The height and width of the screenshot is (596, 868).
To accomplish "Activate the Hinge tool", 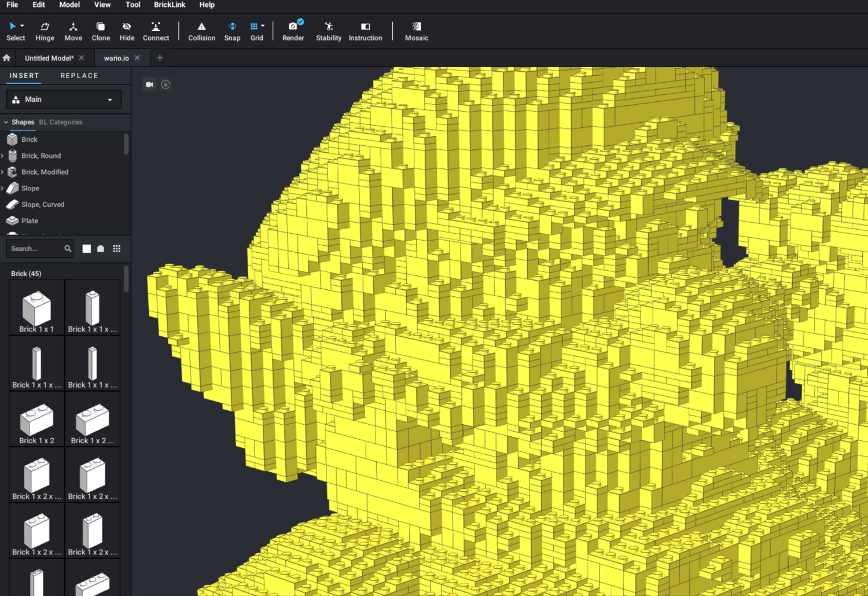I will point(45,31).
